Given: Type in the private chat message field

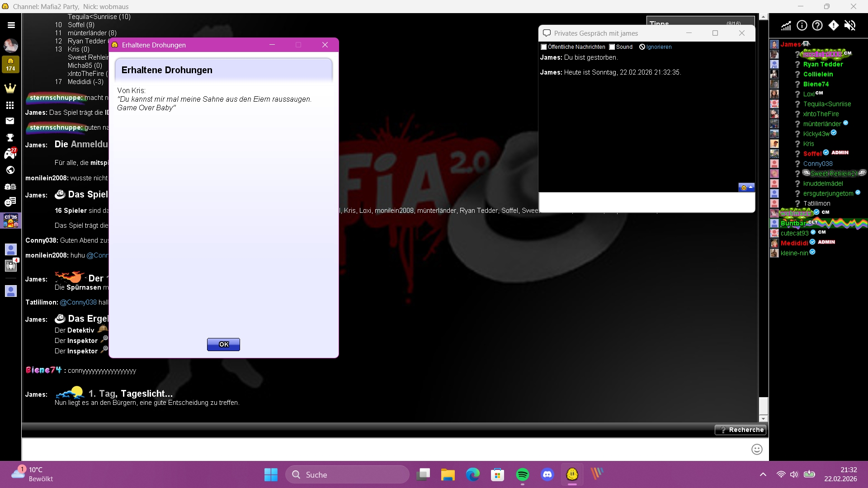Looking at the screenshot, I should point(646,202).
